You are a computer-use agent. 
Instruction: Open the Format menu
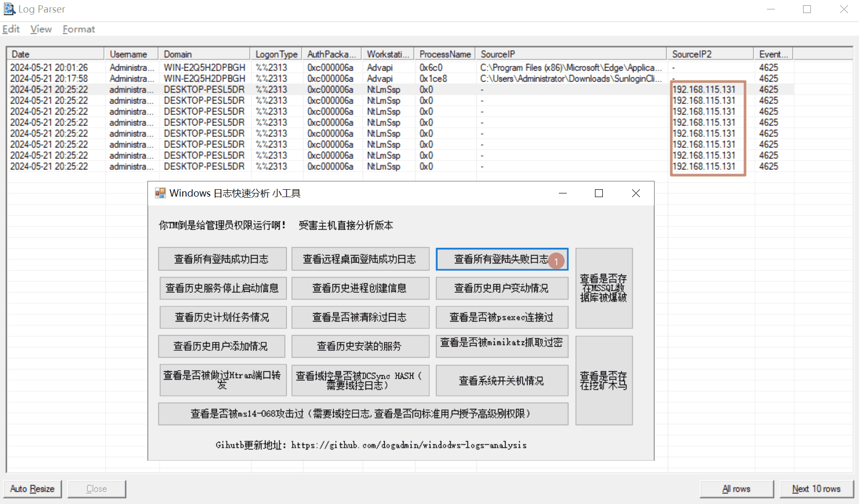point(78,29)
